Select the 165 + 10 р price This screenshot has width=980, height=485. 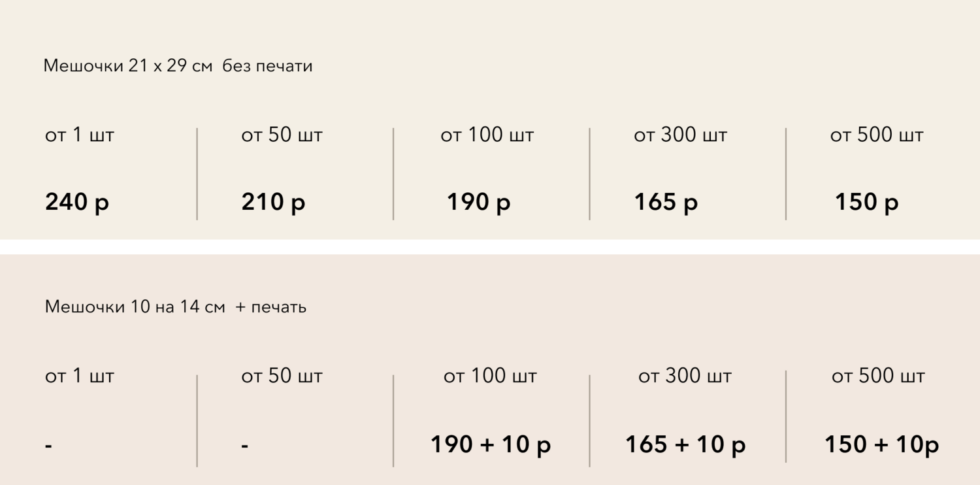(685, 445)
